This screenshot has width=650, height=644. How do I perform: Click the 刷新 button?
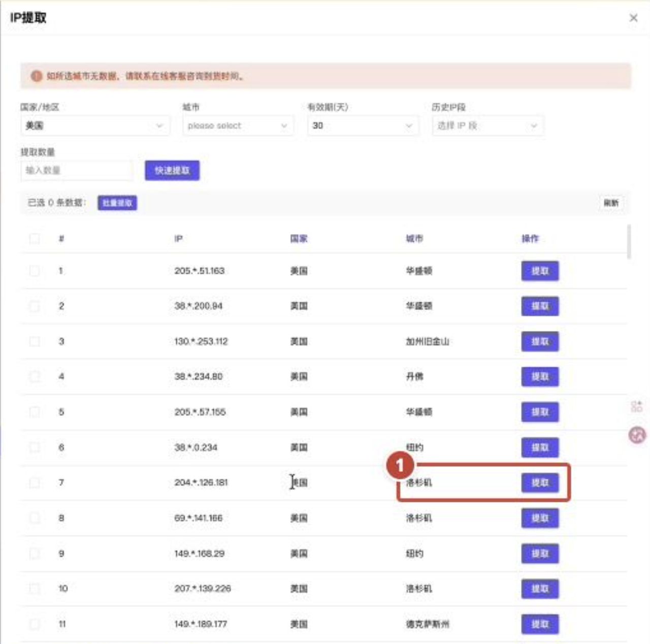(x=611, y=203)
